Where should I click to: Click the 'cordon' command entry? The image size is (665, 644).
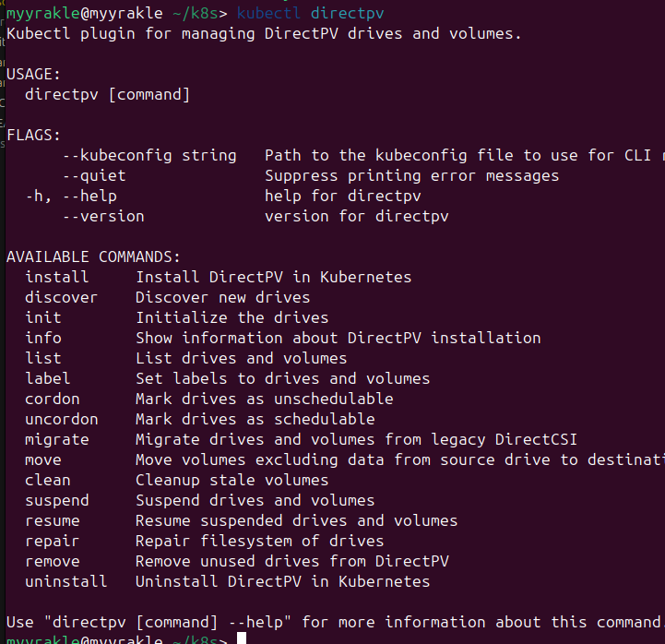click(53, 399)
